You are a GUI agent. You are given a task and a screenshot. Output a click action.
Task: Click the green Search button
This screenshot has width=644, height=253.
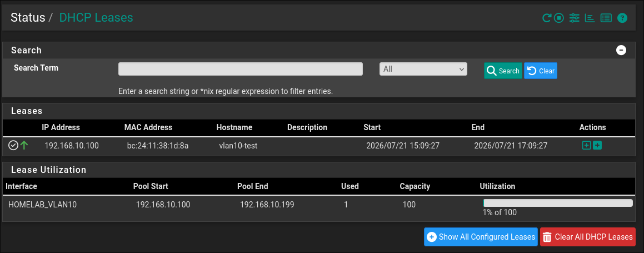(x=503, y=71)
